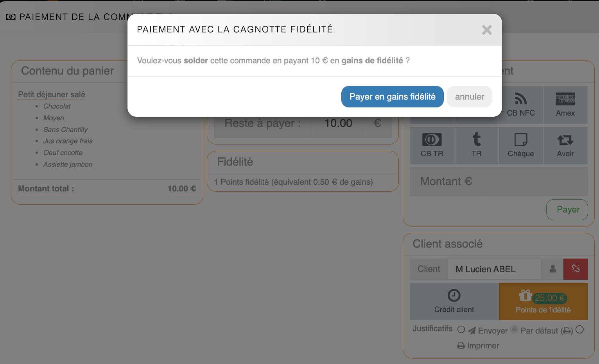Open Crédit client option
The image size is (599, 364).
454,302
